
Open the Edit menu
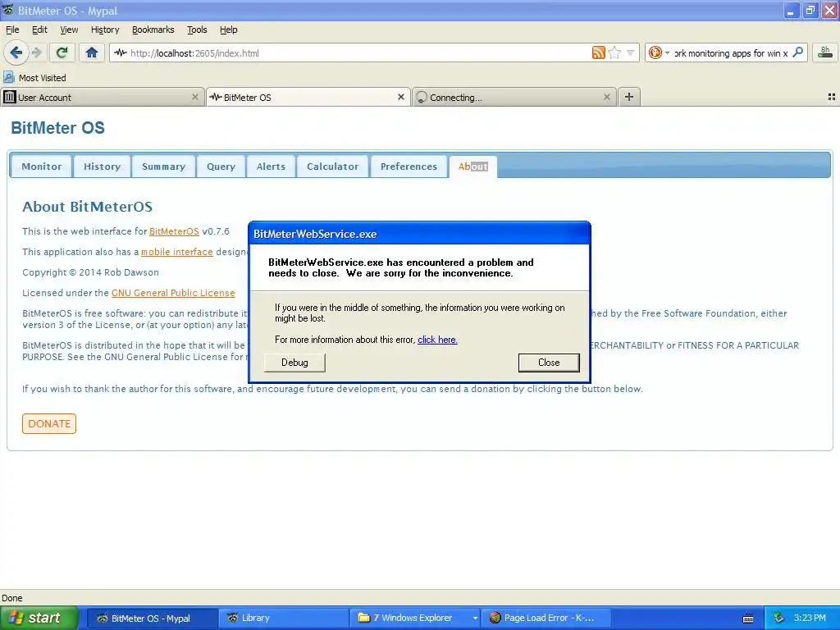(39, 30)
